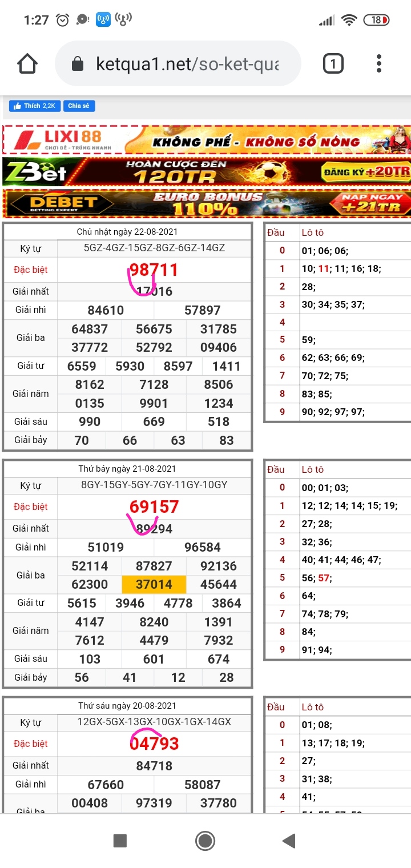Tap sixth prize number 674
411x868 pixels.
pos(219,659)
